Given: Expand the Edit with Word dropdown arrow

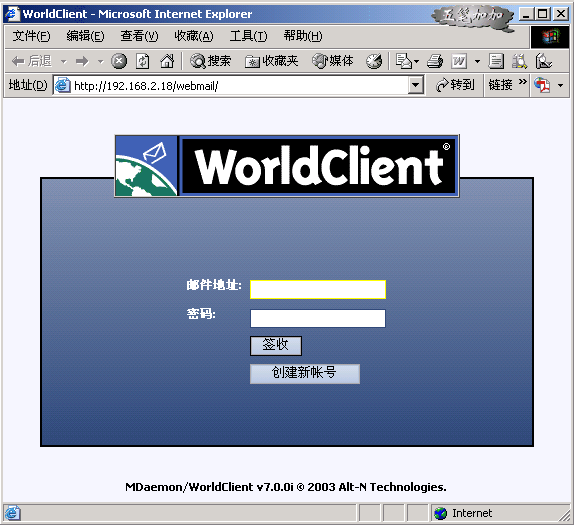Looking at the screenshot, I should point(477,62).
